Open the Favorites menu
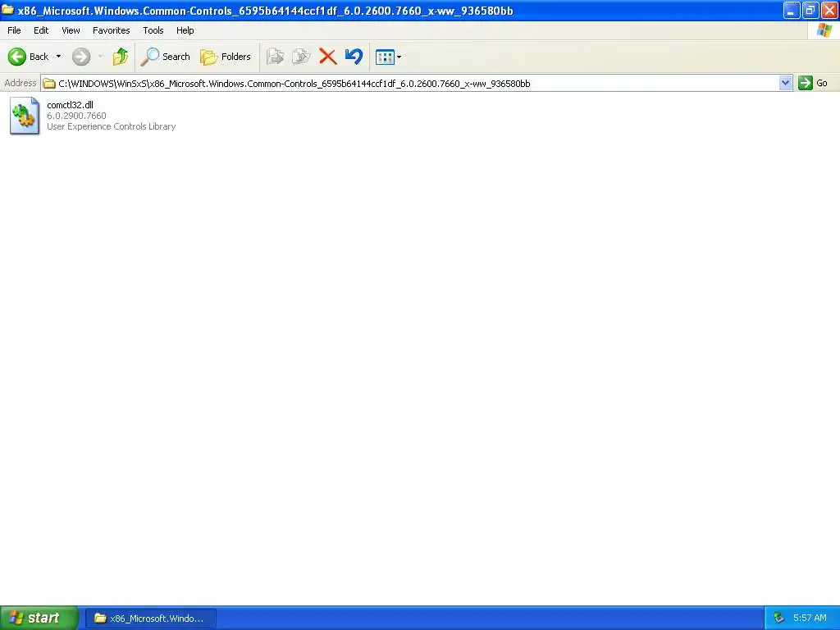This screenshot has height=630, width=840. tap(111, 30)
